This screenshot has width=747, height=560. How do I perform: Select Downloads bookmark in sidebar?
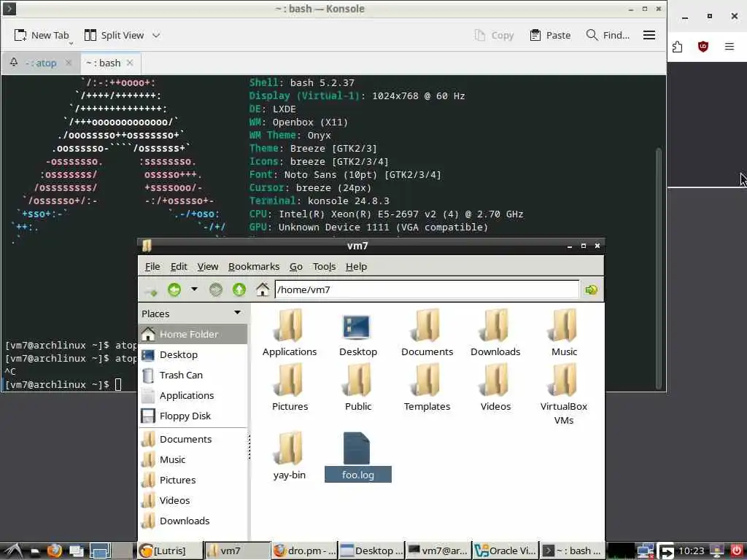click(193, 521)
